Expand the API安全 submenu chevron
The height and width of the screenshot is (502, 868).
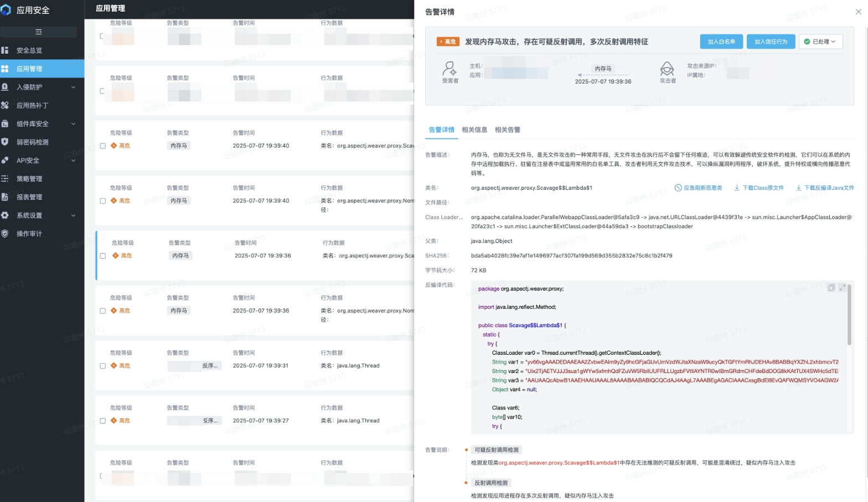pos(73,160)
